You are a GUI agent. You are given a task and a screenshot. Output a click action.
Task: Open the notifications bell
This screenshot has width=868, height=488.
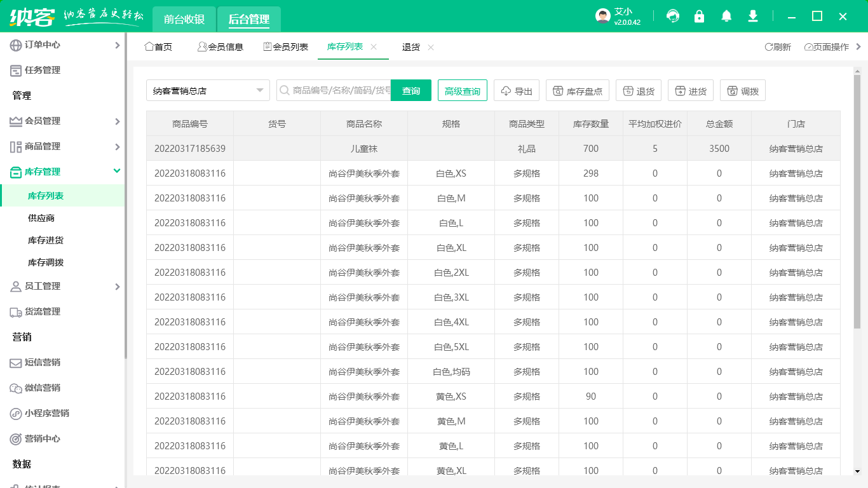click(726, 16)
